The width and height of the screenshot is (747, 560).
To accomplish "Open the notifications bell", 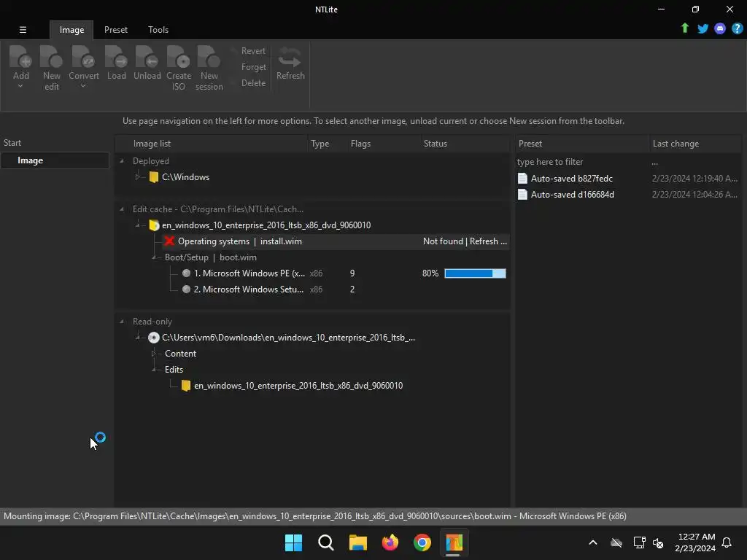I will pos(727,542).
